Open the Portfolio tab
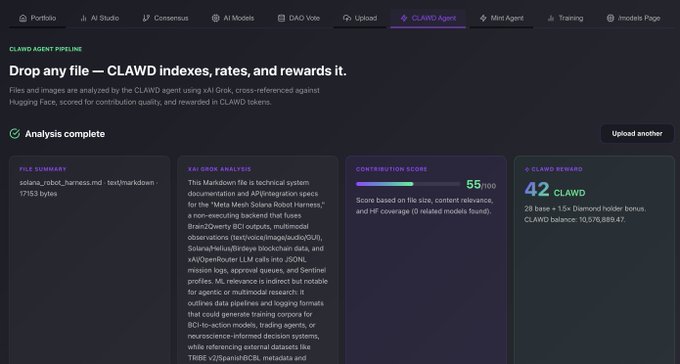This screenshot has height=364, width=680. coord(37,18)
